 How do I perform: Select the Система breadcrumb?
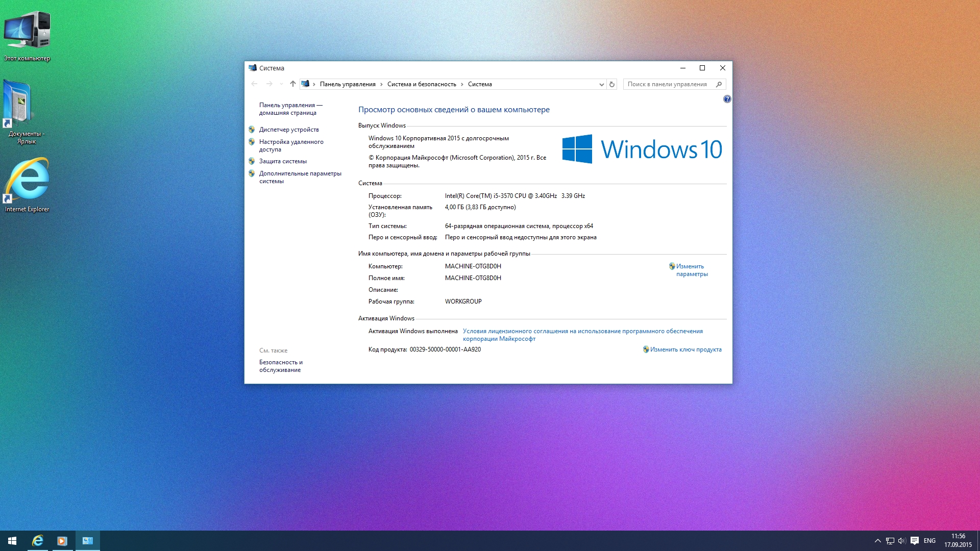point(480,84)
